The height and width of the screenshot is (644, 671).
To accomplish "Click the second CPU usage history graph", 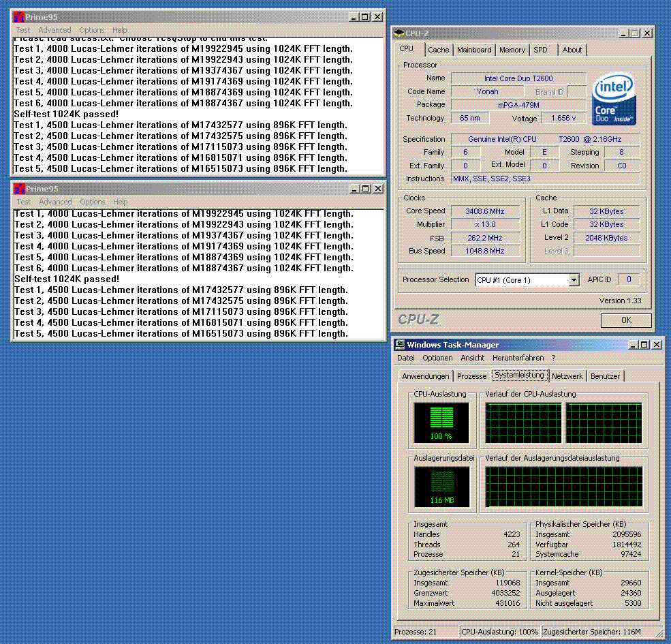I will tap(604, 423).
